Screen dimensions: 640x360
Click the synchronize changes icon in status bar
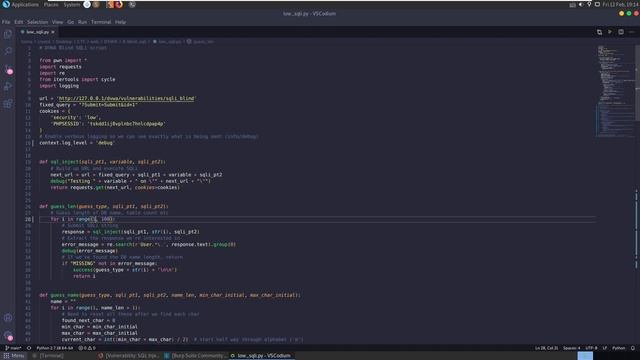point(29,348)
